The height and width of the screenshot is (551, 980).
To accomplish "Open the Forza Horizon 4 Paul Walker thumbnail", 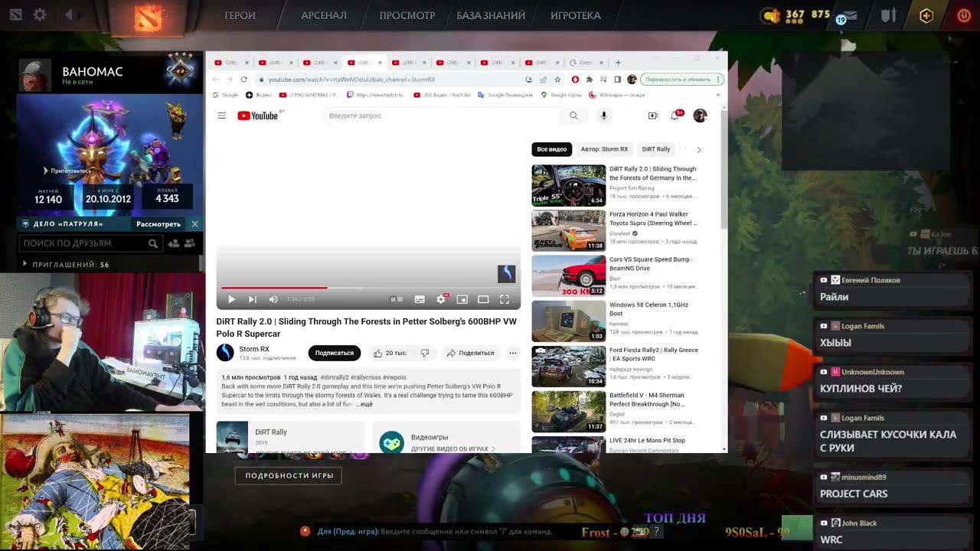I will 569,230.
